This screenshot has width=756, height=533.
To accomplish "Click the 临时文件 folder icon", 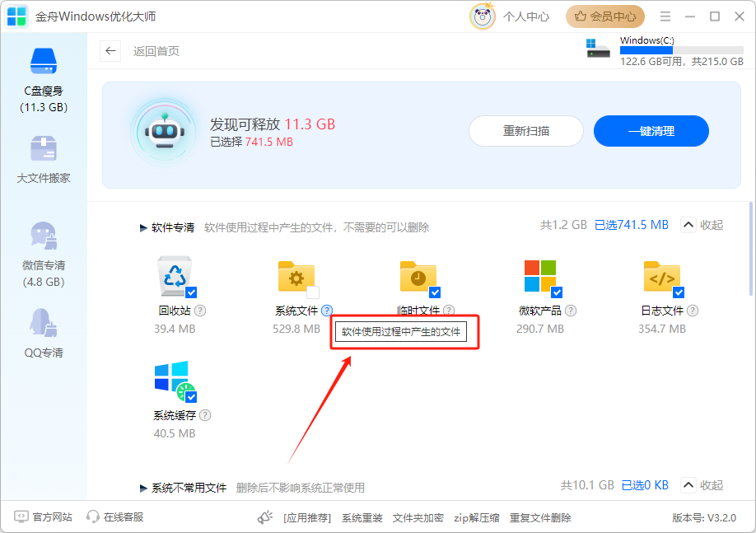I will pyautogui.click(x=418, y=277).
